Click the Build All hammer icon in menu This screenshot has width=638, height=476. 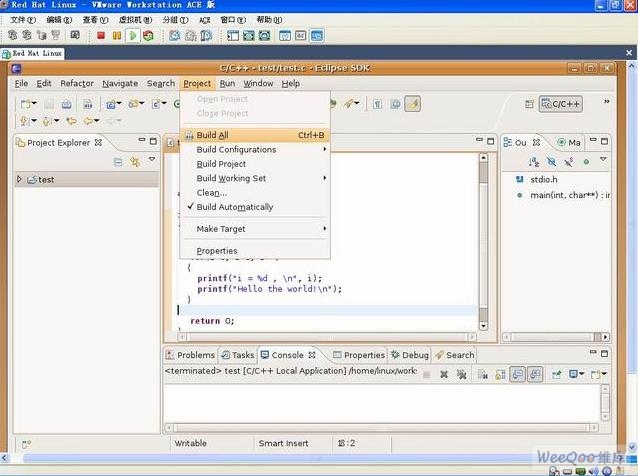pos(189,135)
